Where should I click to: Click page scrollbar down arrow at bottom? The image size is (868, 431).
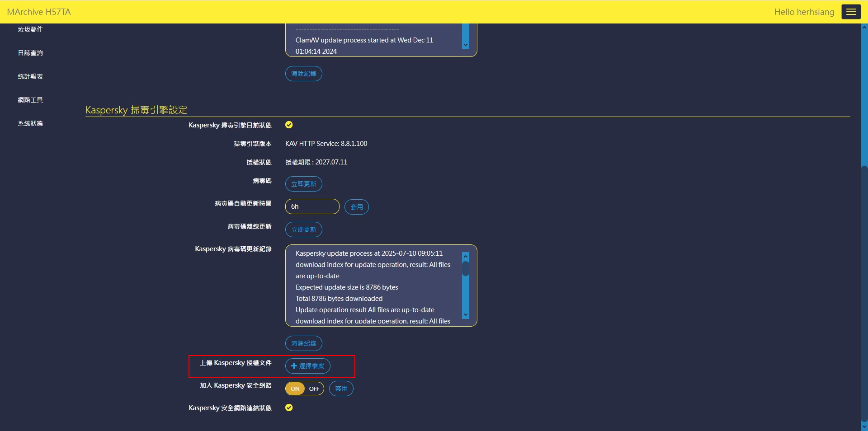click(864, 426)
